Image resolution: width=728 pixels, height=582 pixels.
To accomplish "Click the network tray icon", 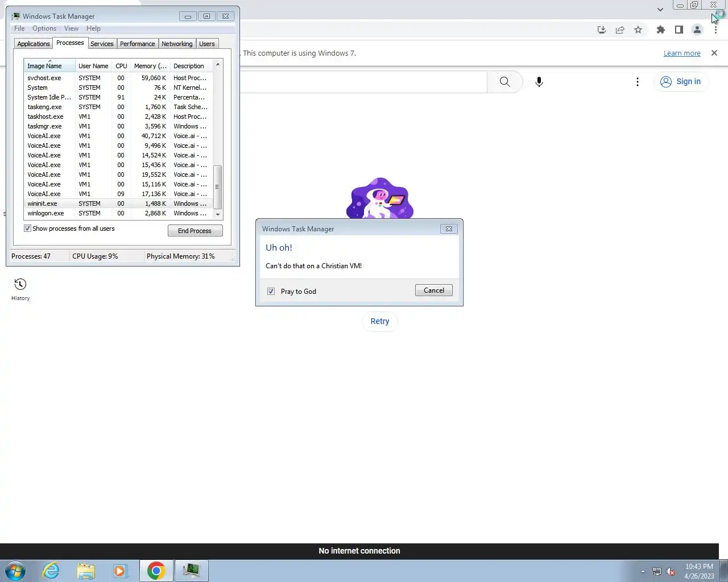I will point(657,571).
